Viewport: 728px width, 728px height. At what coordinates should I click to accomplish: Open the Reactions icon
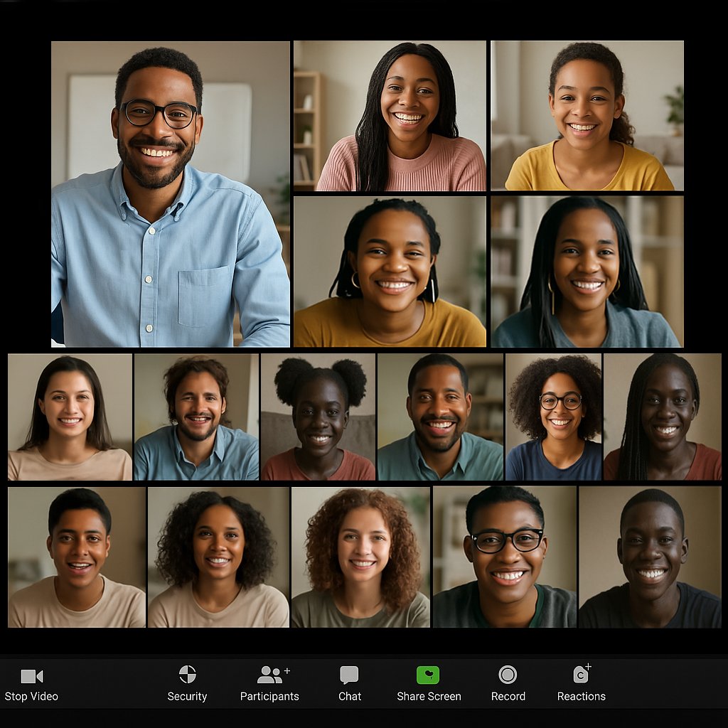point(582,674)
